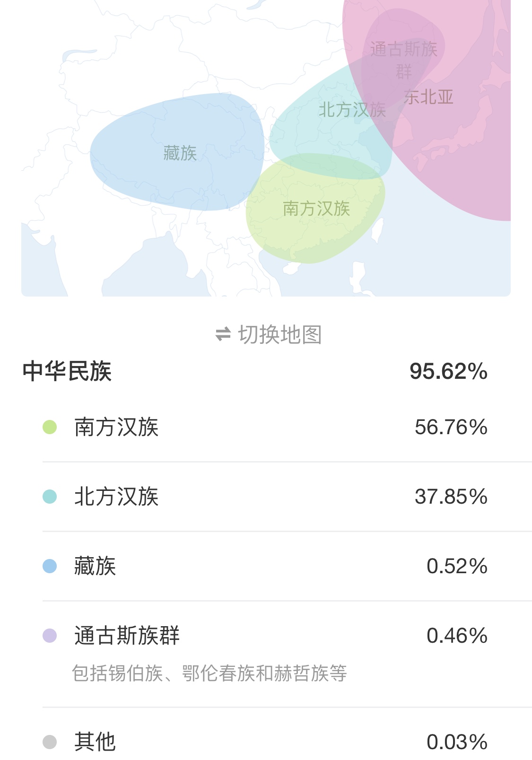Click the 北方汉族 teal map region label
This screenshot has height=760, width=532.
(x=352, y=110)
